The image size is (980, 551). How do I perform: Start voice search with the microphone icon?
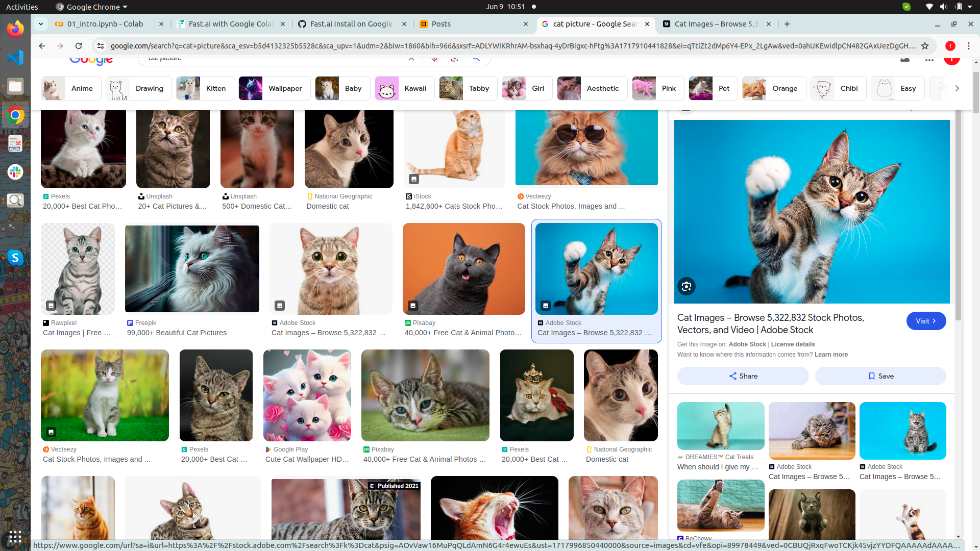coord(434,58)
